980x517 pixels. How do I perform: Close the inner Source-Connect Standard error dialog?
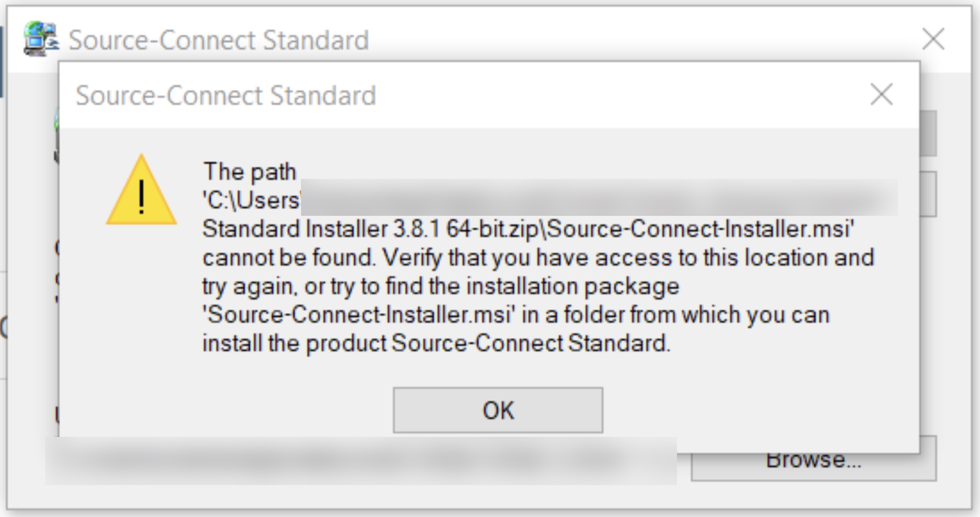coord(881,95)
